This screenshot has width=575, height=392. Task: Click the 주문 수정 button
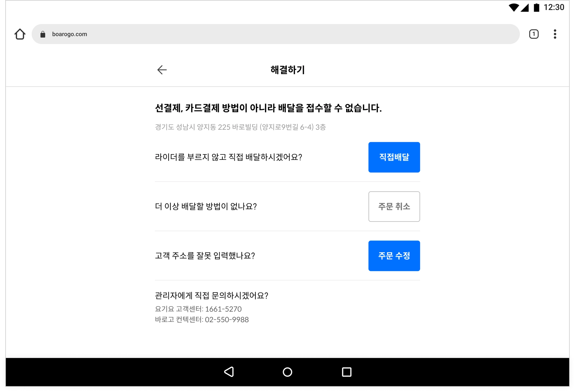394,256
